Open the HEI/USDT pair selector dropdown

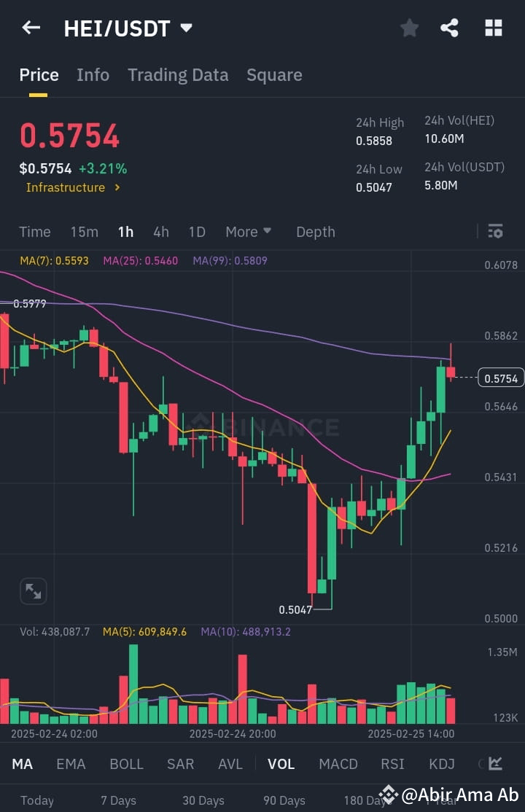point(186,28)
